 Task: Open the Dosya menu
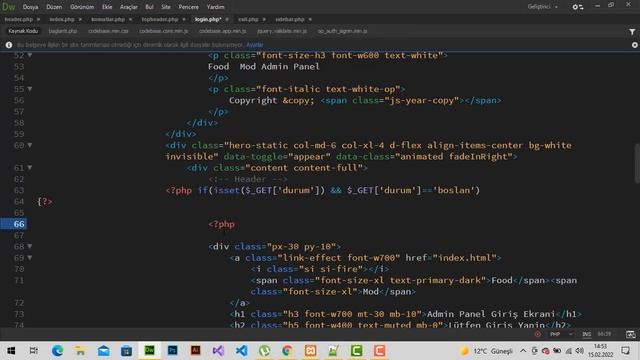[30, 7]
